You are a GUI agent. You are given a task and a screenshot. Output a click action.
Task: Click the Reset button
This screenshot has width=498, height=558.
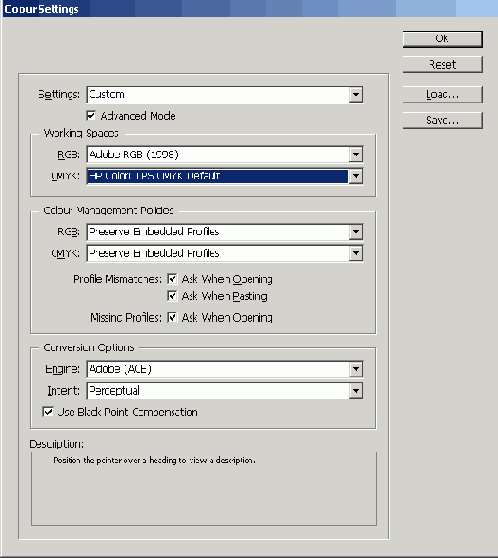coord(442,64)
